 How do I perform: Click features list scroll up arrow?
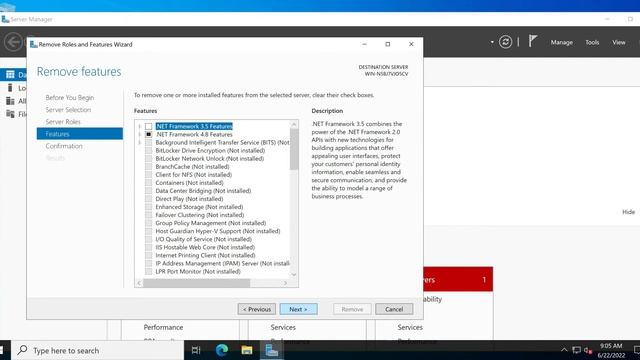point(294,124)
